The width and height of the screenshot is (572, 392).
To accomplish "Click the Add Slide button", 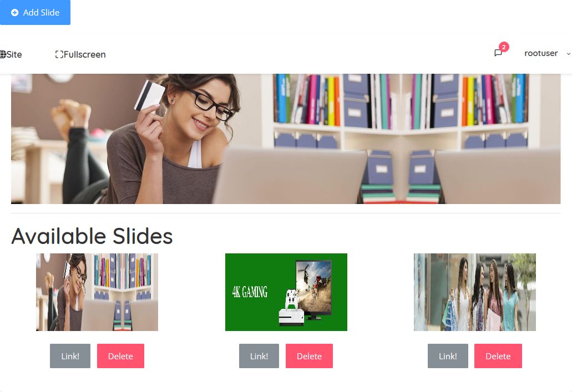I will coord(35,12).
